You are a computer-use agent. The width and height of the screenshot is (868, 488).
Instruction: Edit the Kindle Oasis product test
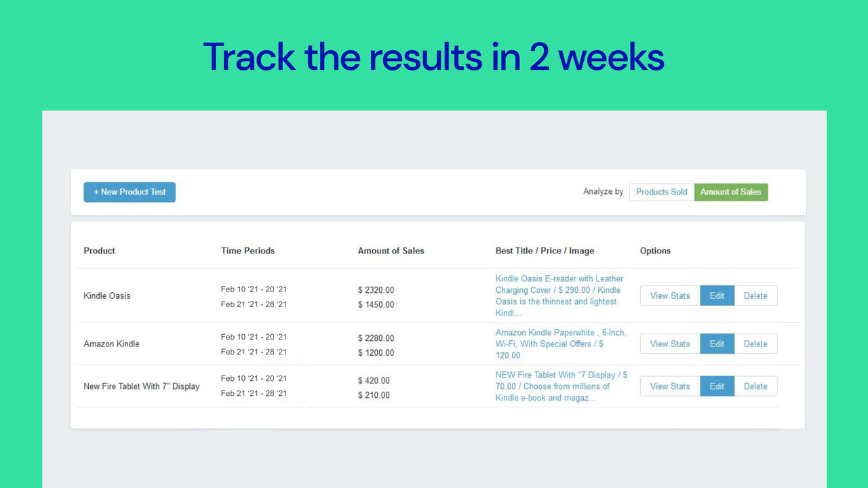point(717,296)
